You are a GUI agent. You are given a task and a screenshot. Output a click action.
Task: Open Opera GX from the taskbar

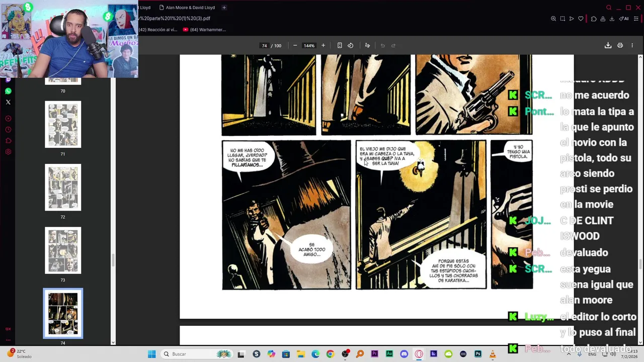[419, 354]
